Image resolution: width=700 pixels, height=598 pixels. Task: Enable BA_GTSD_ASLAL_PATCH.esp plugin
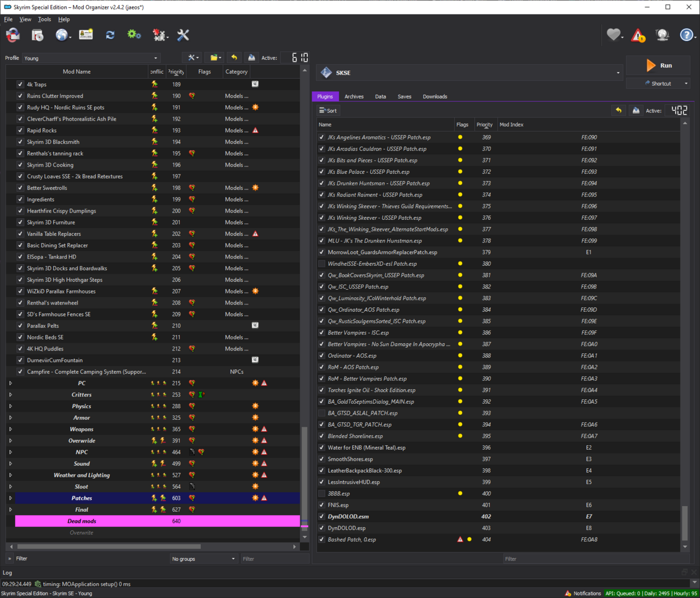(x=322, y=413)
